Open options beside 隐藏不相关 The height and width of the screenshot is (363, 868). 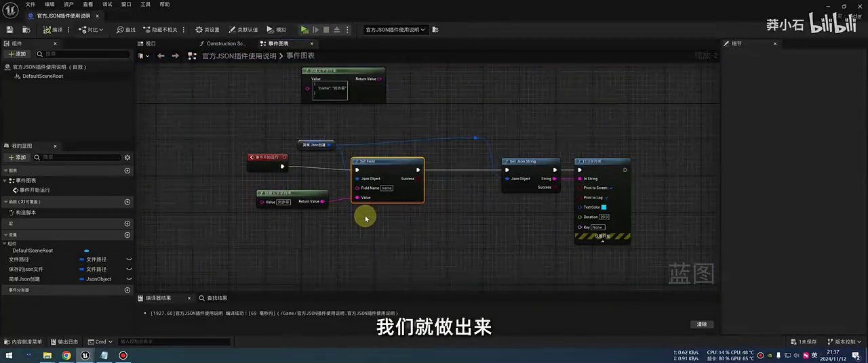pyautogui.click(x=183, y=30)
